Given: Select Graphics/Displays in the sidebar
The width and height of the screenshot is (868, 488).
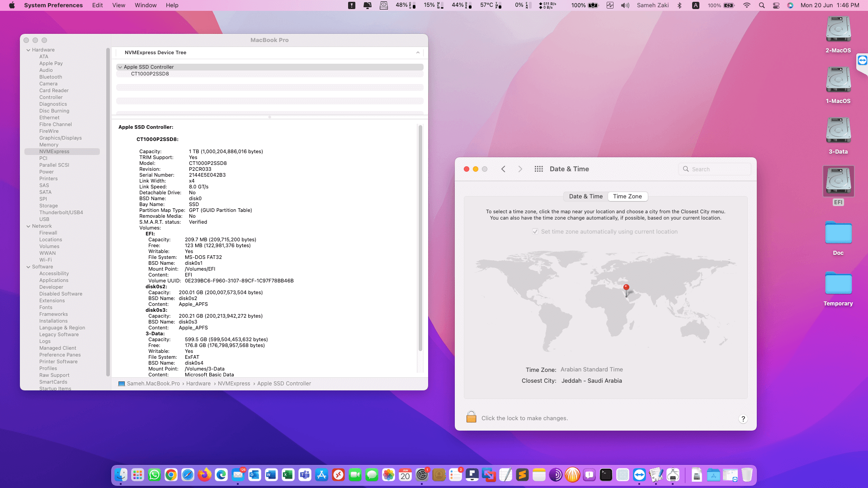Looking at the screenshot, I should (x=61, y=138).
